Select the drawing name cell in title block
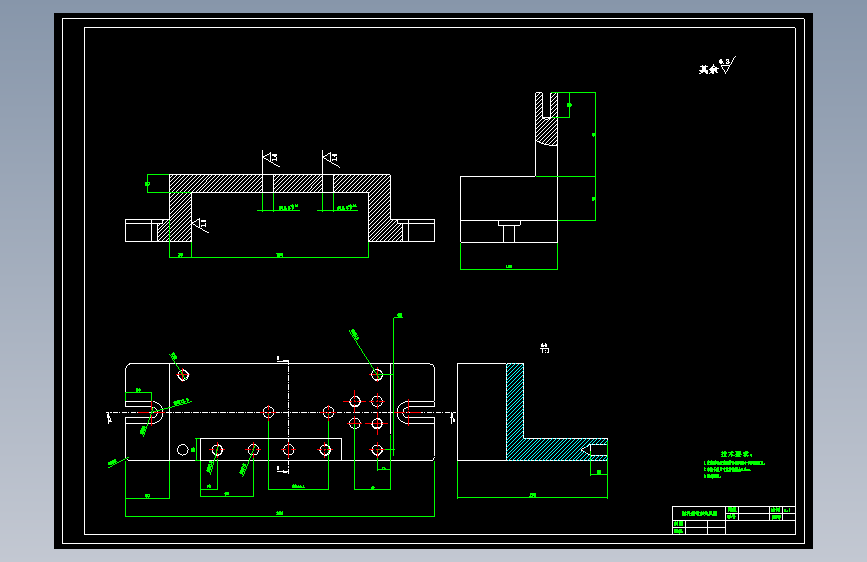 (x=699, y=513)
